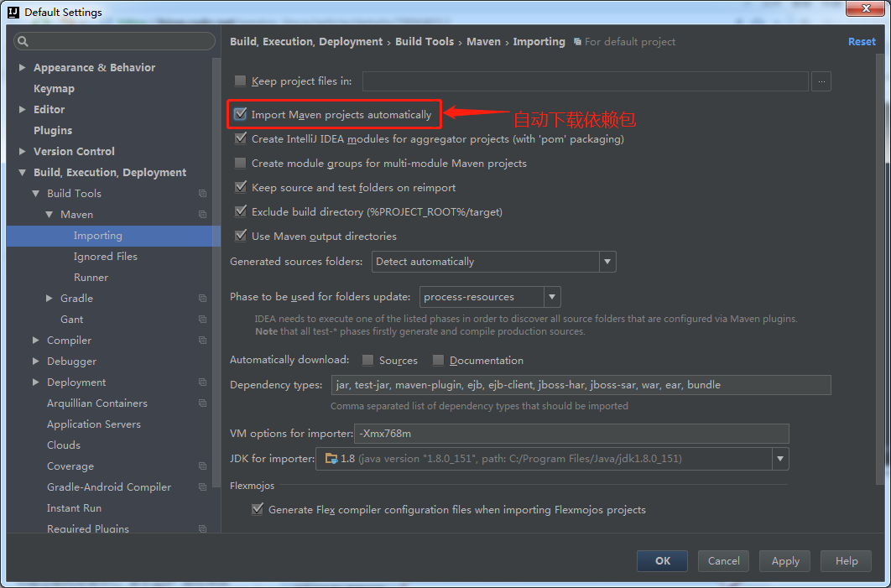Uncheck 'Create IntelliJ IDEA modules for aggregator projects'
The image size is (891, 588).
tap(240, 138)
